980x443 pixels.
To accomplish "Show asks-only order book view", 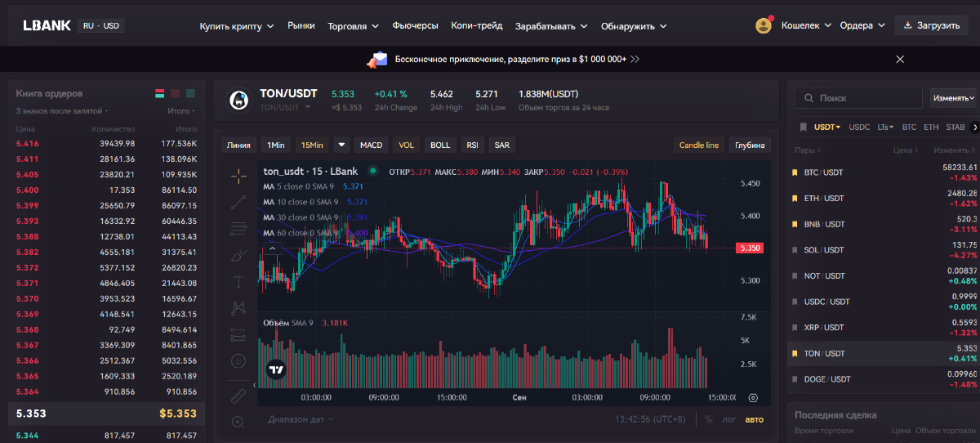I will [x=175, y=93].
